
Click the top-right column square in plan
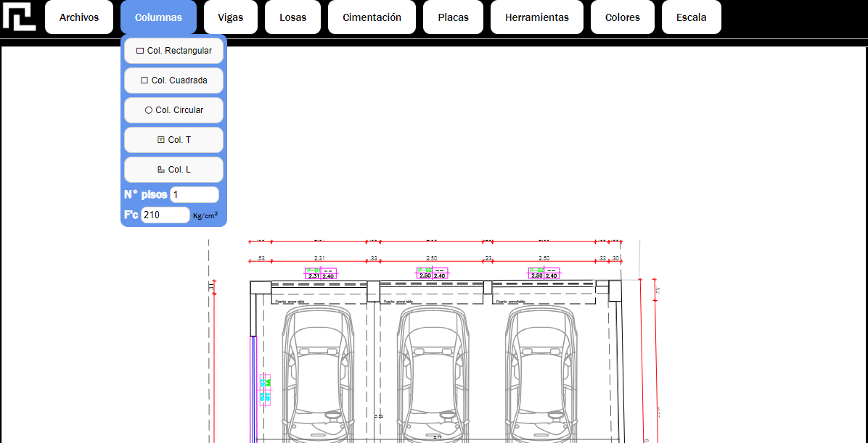pos(615,291)
